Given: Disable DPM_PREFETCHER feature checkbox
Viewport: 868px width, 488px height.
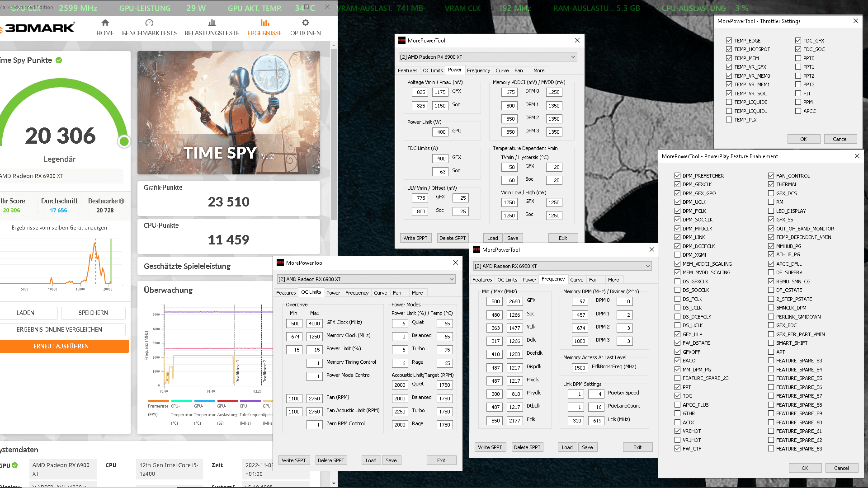Looking at the screenshot, I should (677, 176).
